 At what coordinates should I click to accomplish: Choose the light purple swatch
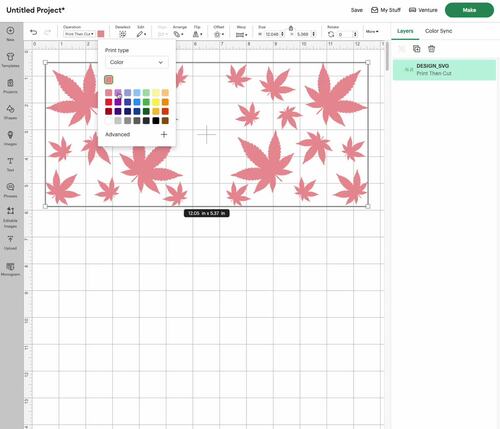point(118,93)
